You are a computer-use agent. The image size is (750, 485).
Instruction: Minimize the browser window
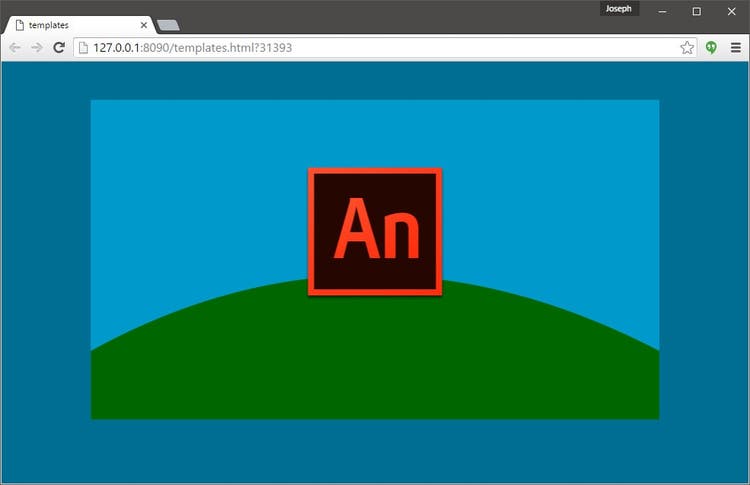pyautogui.click(x=662, y=10)
